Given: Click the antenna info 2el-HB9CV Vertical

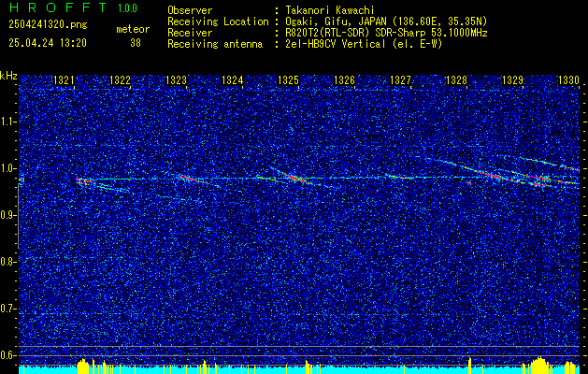Looking at the screenshot, I should click(364, 44).
